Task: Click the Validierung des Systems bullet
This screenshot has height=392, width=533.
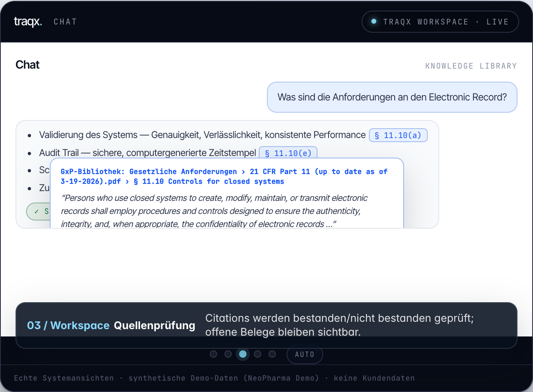Action: click(x=202, y=135)
